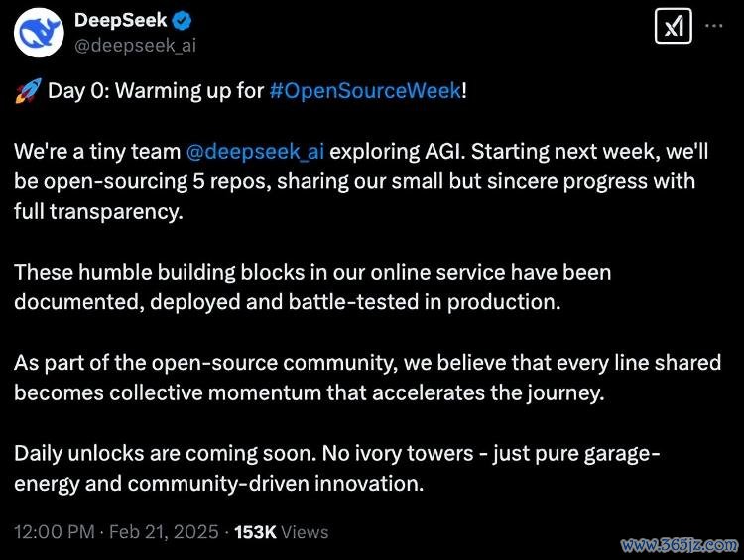Click the @deepseek_ai mention in the tweet body
The width and height of the screenshot is (744, 560).
point(255,152)
